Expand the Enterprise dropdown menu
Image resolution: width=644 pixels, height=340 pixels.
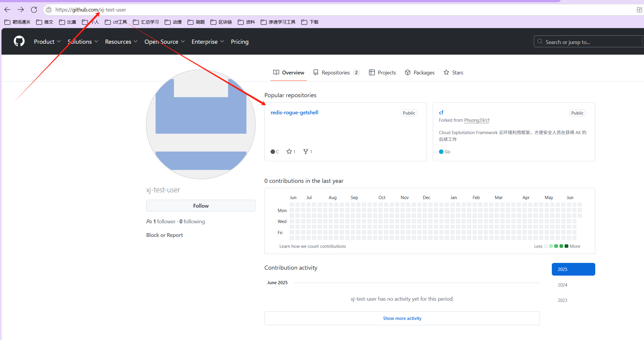tap(207, 42)
